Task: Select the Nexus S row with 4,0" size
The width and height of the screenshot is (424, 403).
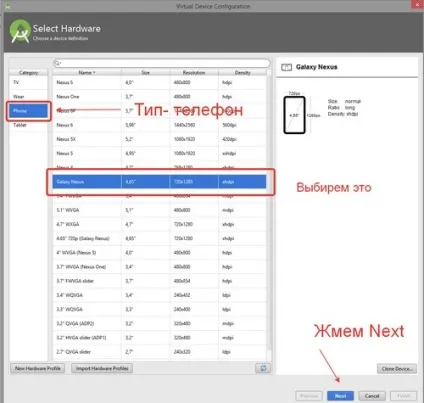Action: click(x=159, y=82)
